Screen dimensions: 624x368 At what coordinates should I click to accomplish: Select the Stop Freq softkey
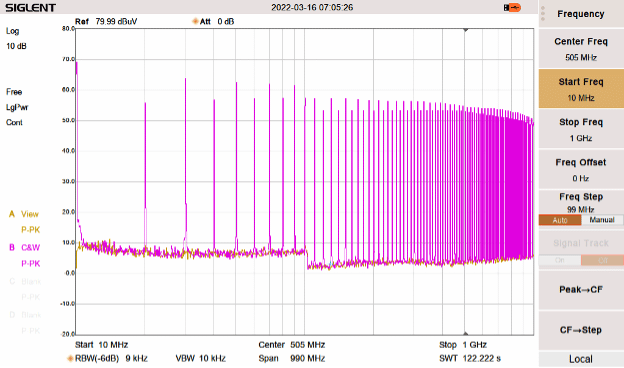pyautogui.click(x=581, y=129)
